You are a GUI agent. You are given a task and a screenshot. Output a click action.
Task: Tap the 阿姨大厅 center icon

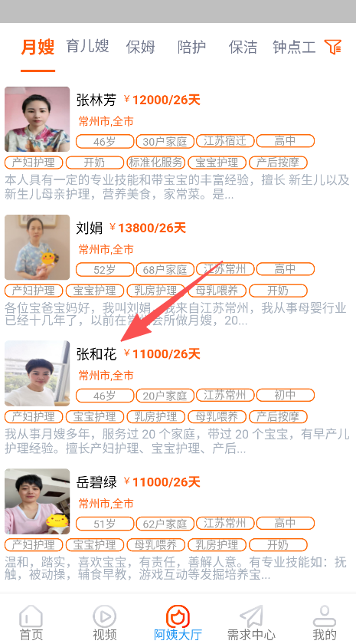click(x=178, y=616)
